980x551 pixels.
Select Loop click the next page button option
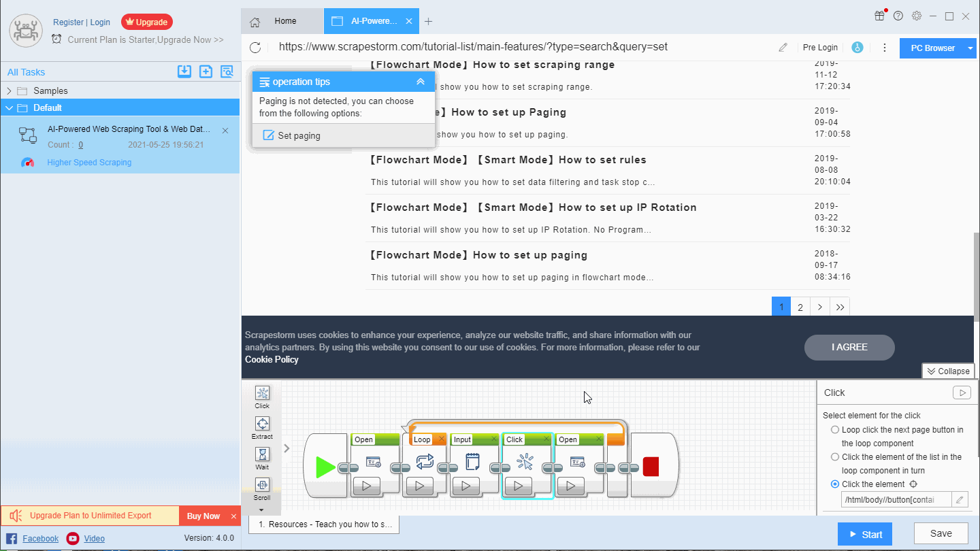[x=835, y=430]
